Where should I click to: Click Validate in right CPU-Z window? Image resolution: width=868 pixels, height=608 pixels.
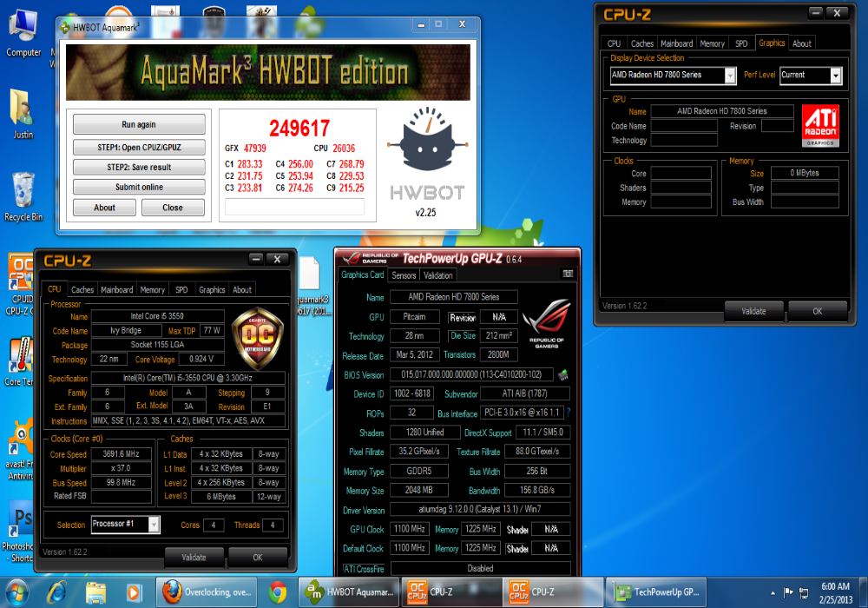pos(754,311)
